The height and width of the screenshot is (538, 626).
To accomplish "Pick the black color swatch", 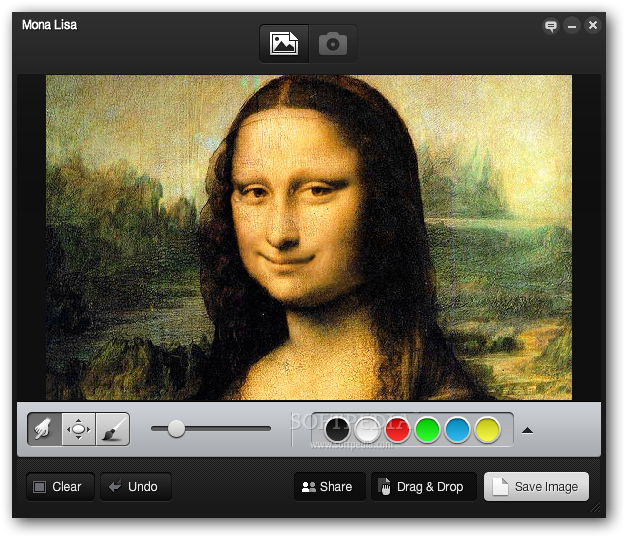I will (337, 429).
